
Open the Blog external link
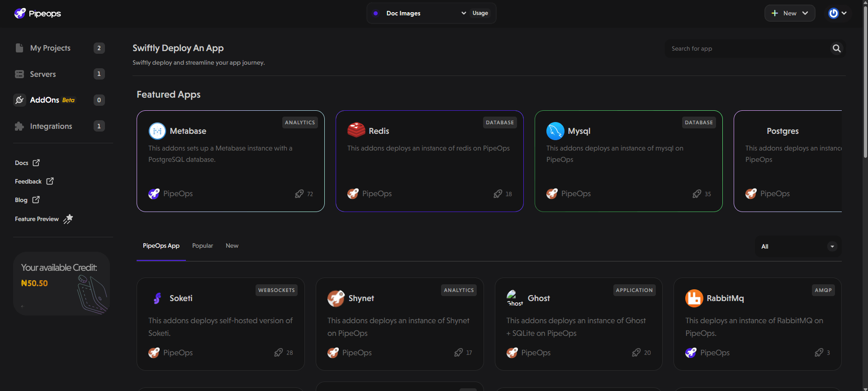pyautogui.click(x=27, y=200)
